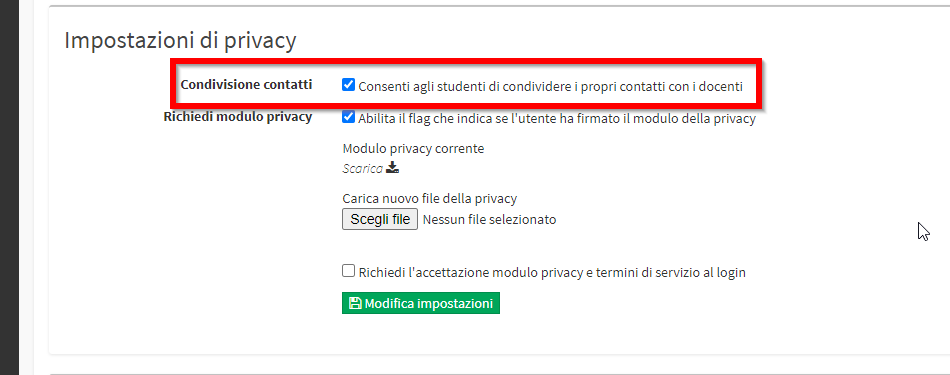
Task: Click the Scegli file button
Action: coord(380,219)
